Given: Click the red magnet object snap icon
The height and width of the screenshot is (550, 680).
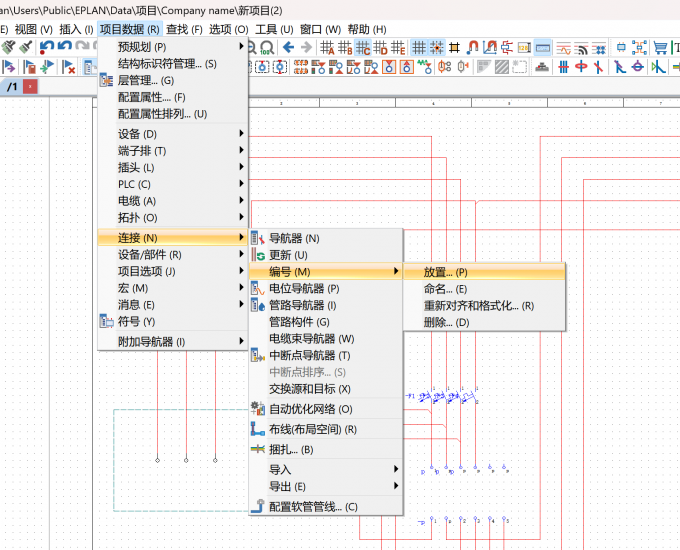Looking at the screenshot, I should coord(472,47).
